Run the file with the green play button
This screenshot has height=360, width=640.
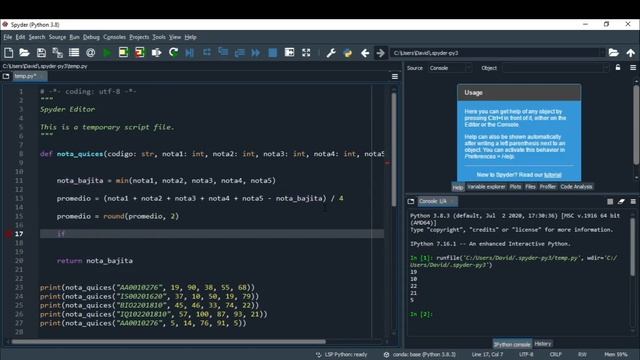pos(107,53)
